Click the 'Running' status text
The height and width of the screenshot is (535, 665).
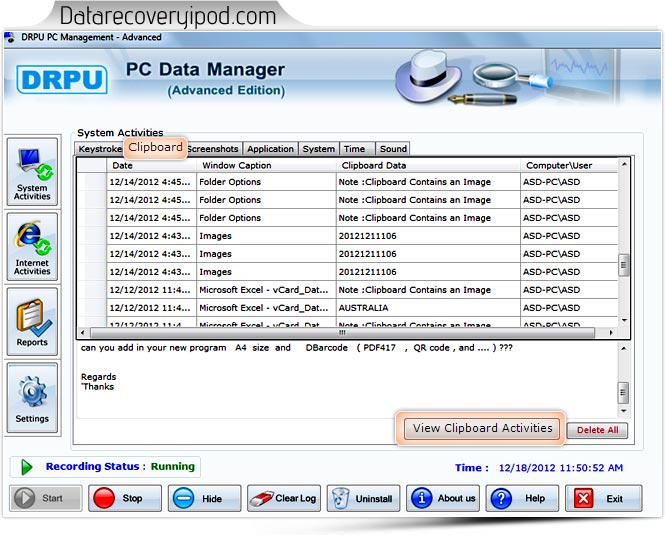[173, 466]
